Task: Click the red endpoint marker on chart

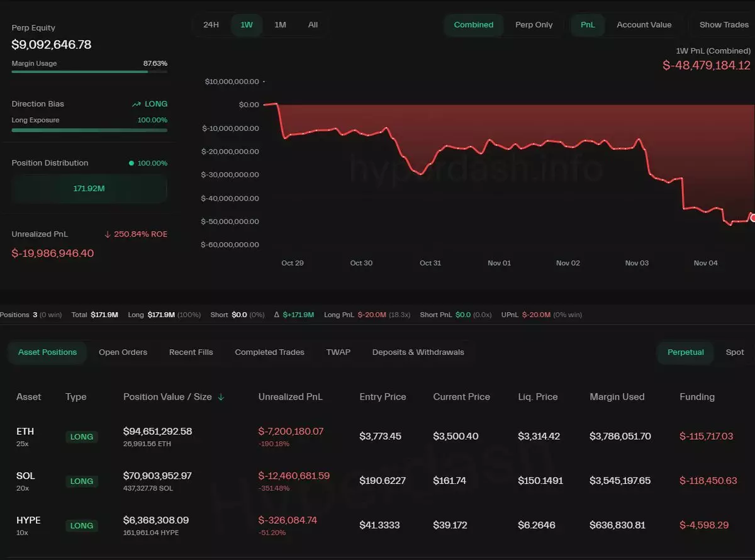Action: coord(752,218)
